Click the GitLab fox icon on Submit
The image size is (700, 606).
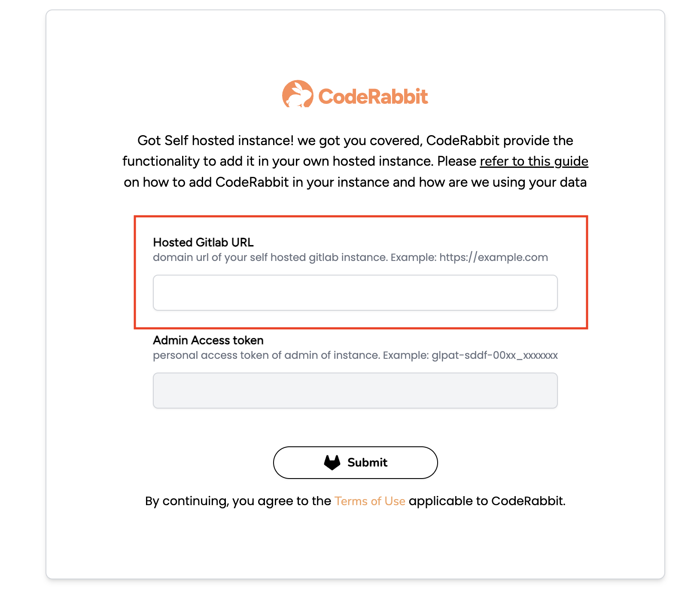click(x=332, y=463)
